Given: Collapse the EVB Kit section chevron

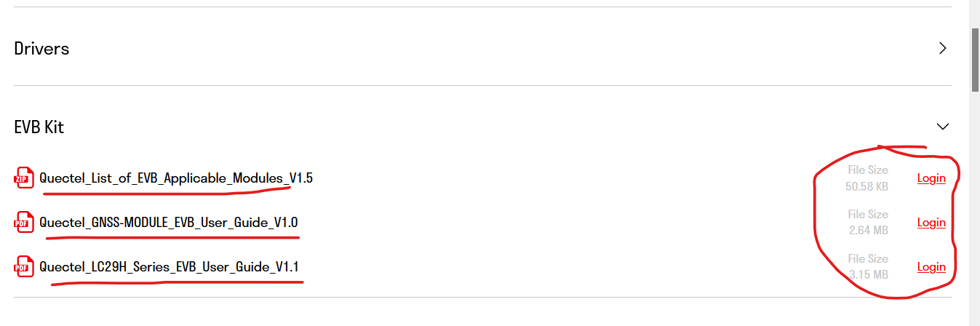Looking at the screenshot, I should (x=943, y=127).
